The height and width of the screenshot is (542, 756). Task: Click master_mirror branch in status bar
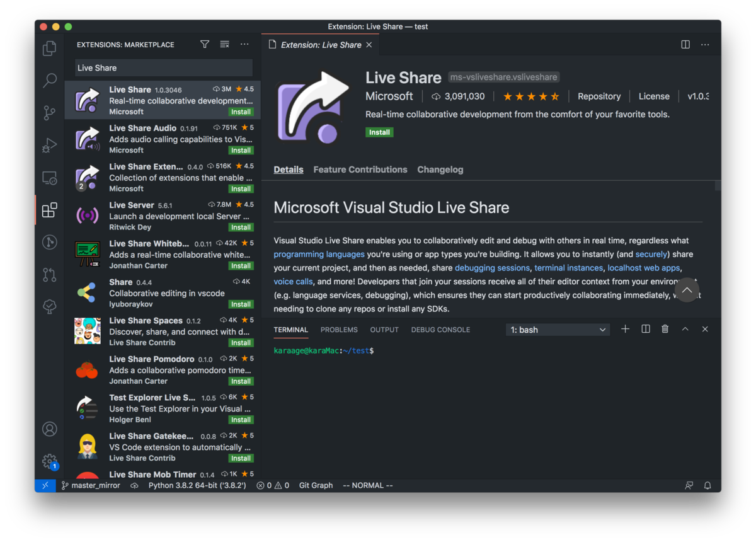[x=91, y=485]
